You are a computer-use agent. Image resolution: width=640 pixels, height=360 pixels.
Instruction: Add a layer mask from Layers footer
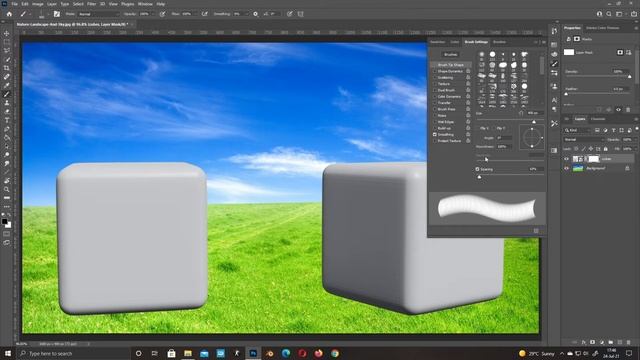(592, 342)
